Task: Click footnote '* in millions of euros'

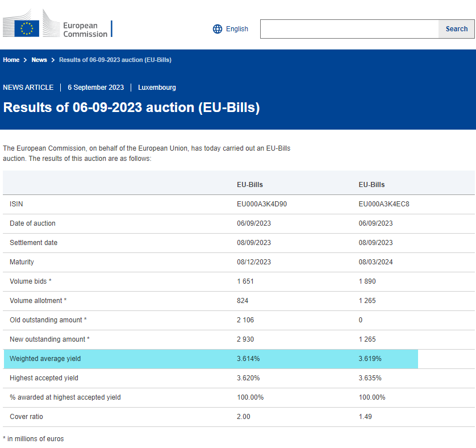Action: point(34,439)
